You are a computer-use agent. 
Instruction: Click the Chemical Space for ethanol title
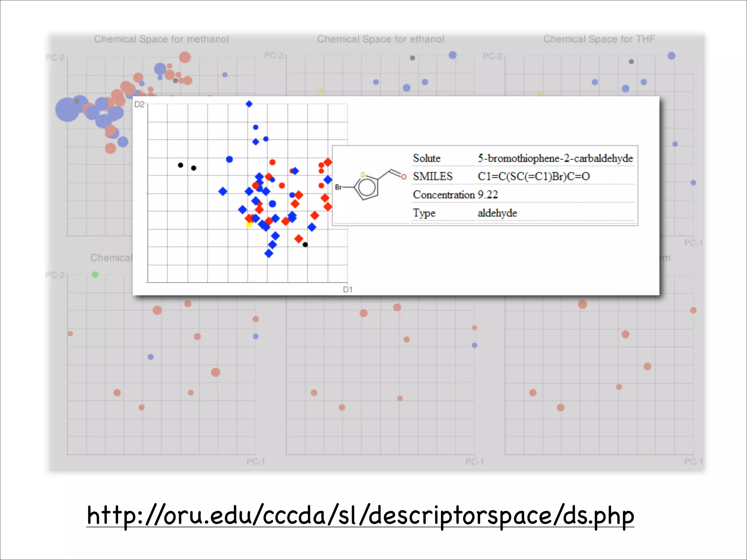tap(381, 39)
